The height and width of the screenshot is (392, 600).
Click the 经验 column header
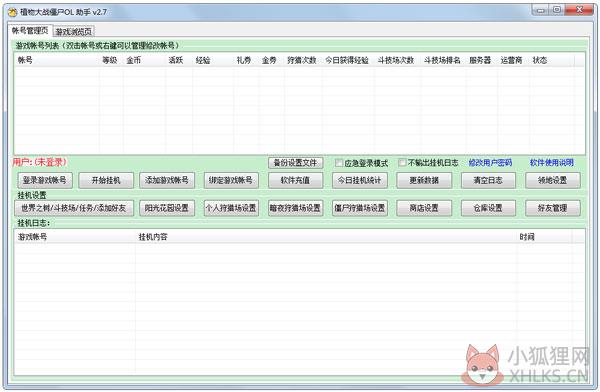(213, 60)
